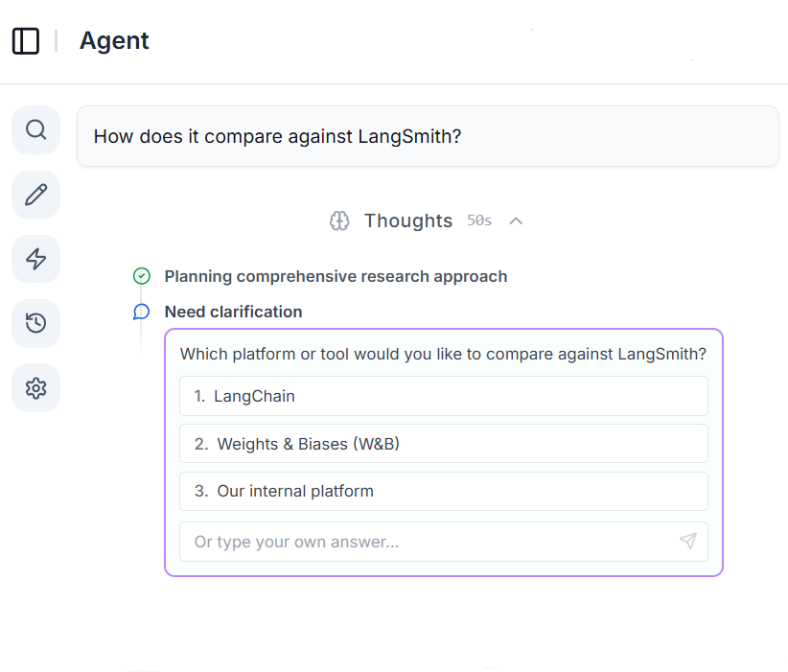Image resolution: width=788 pixels, height=672 pixels.
Task: Open the search icon in sidebar
Action: [36, 129]
